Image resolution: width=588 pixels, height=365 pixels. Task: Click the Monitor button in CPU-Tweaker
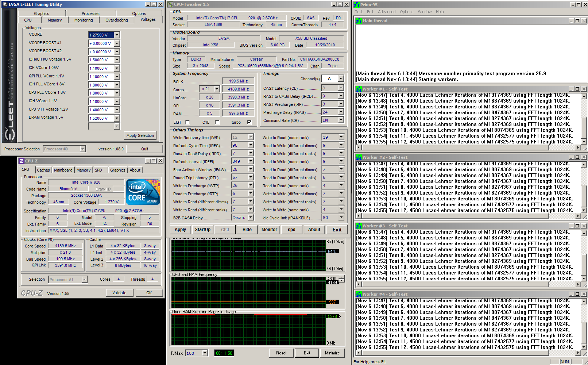[269, 230]
